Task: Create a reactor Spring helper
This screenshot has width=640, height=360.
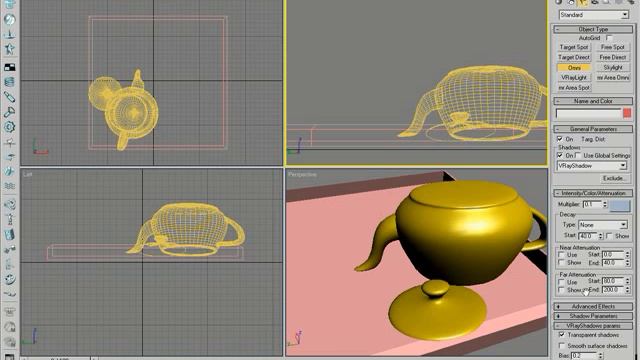Action: tap(9, 82)
